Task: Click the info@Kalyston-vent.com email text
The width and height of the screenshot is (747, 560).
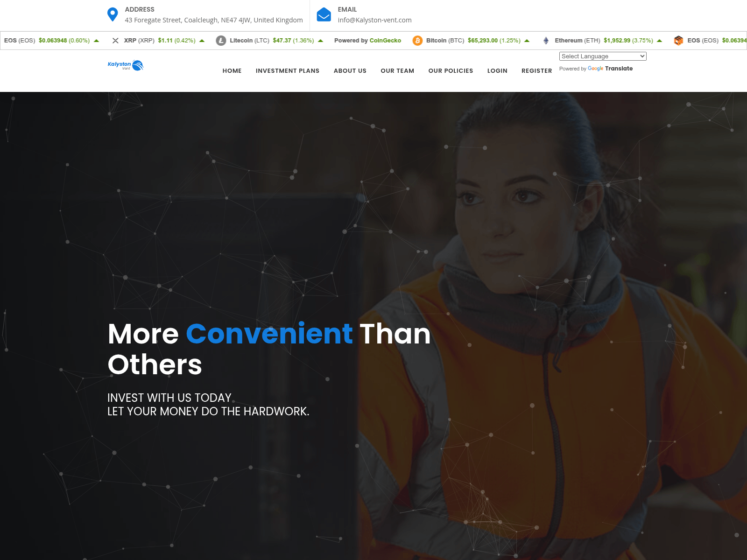Action: [x=374, y=20]
